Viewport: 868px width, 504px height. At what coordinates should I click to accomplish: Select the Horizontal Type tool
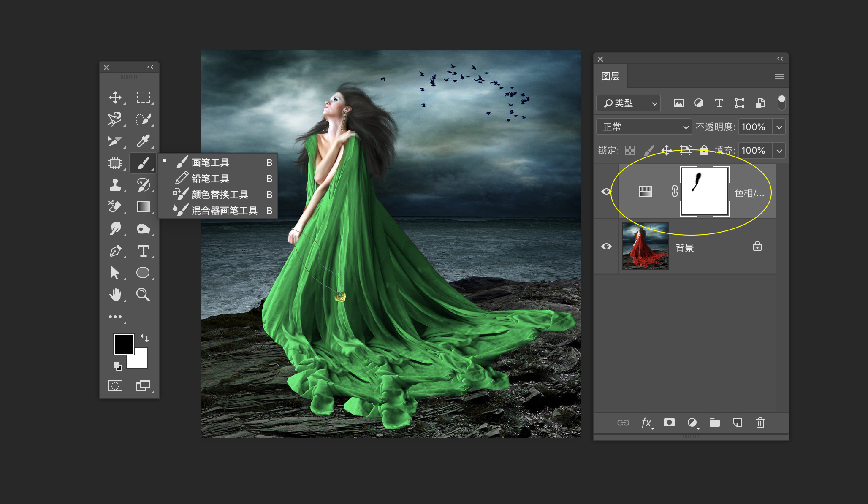143,251
